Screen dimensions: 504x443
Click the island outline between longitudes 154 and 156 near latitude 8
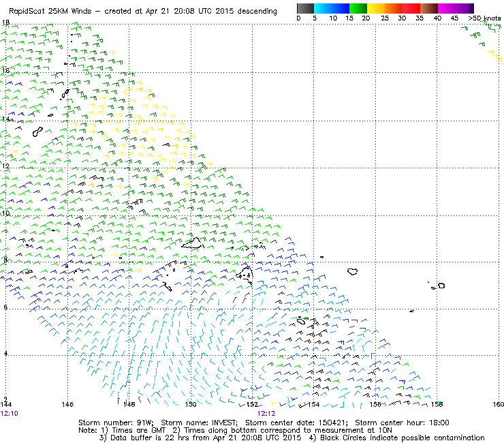(x=353, y=271)
